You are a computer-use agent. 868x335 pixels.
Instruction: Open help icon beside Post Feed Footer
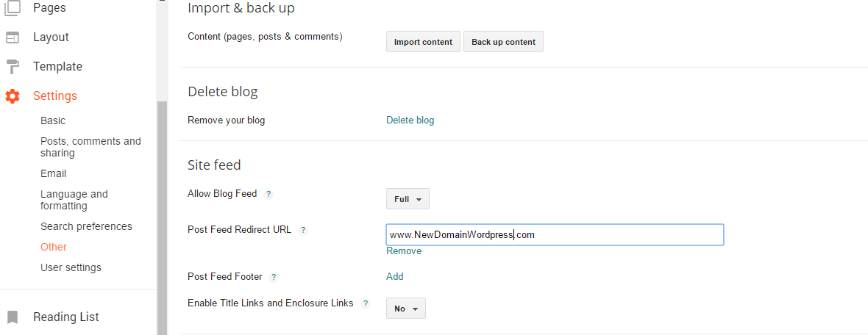pos(274,277)
